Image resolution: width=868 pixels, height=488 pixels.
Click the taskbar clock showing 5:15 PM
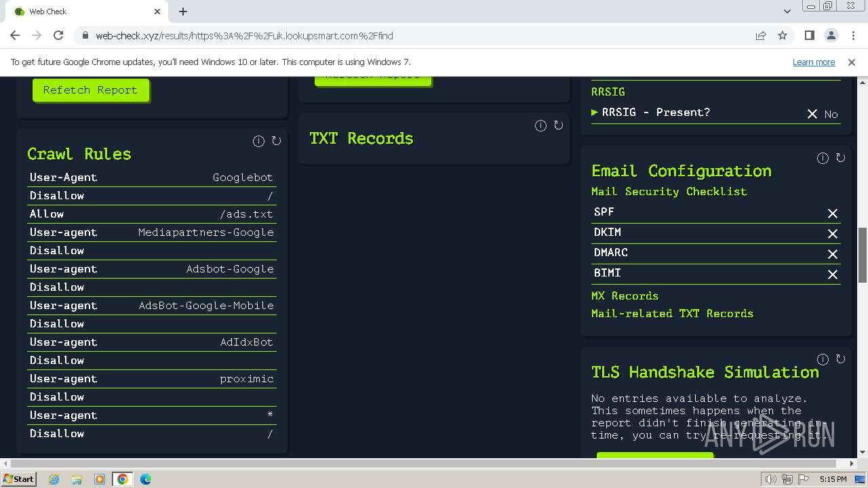(x=833, y=479)
